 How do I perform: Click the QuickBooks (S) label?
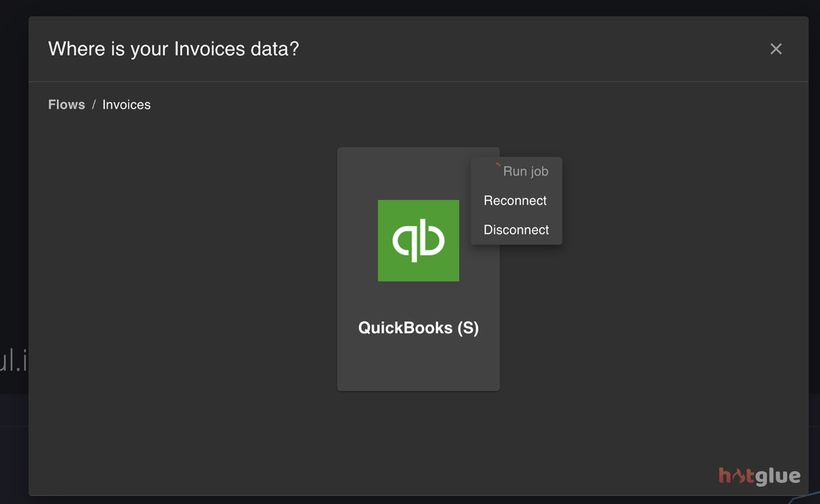coord(418,328)
